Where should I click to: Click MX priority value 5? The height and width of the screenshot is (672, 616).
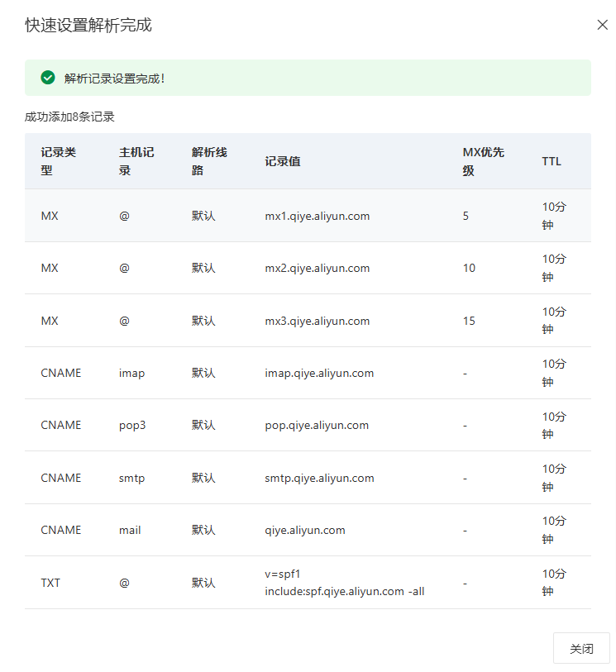466,216
